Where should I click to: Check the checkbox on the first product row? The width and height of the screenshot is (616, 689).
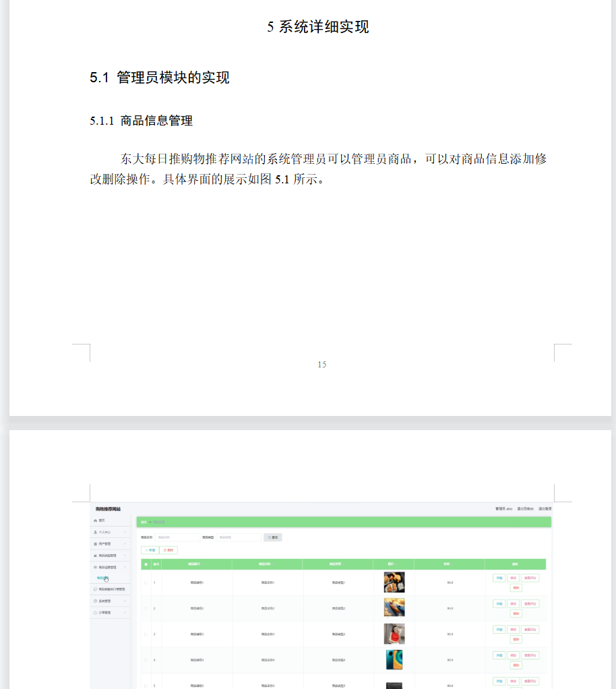[146, 582]
